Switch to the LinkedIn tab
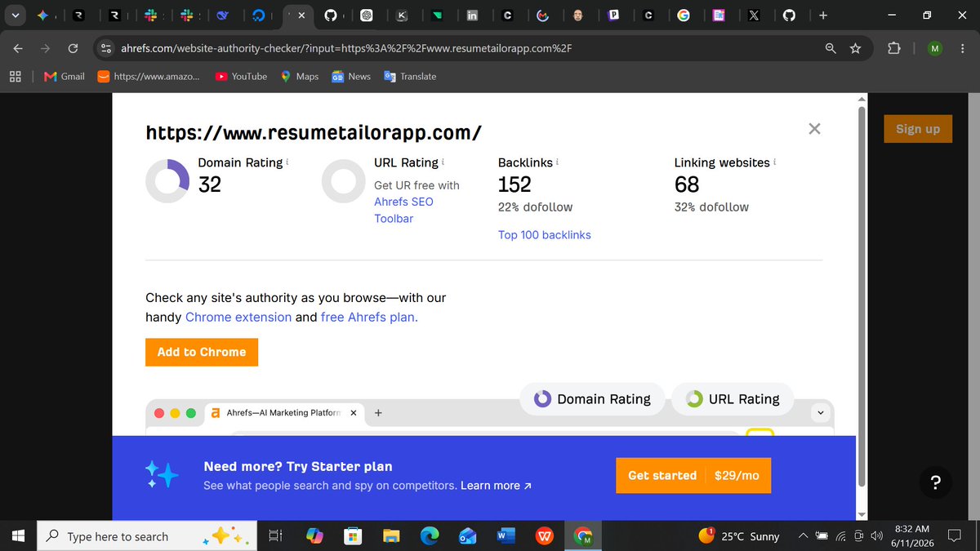Screen dimensions: 980x551 [x=472, y=15]
